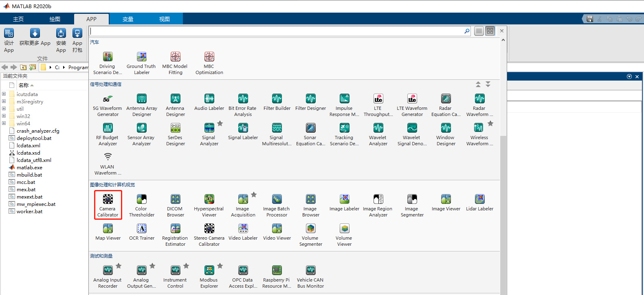Viewport: 644px width, 295px height.
Task: Expand the icutzdata folder
Action: [4, 94]
